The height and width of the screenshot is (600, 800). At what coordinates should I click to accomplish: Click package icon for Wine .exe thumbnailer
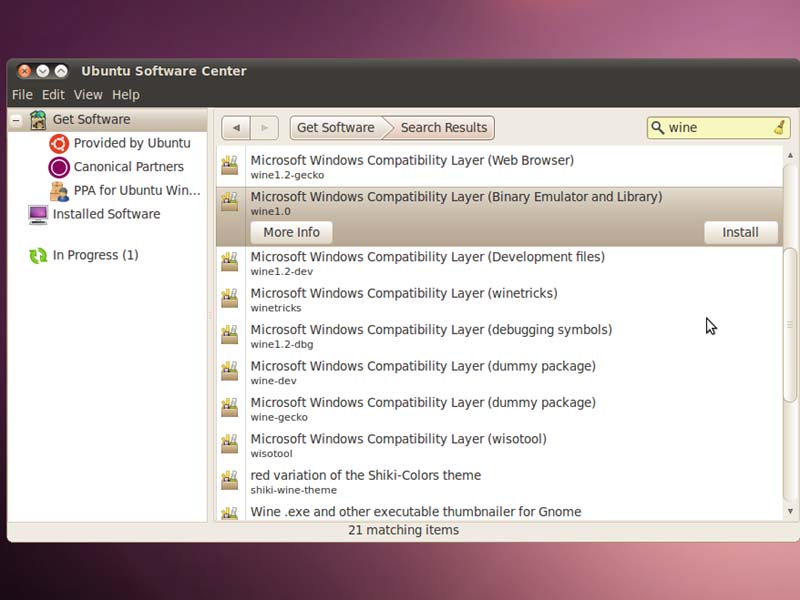pyautogui.click(x=230, y=513)
